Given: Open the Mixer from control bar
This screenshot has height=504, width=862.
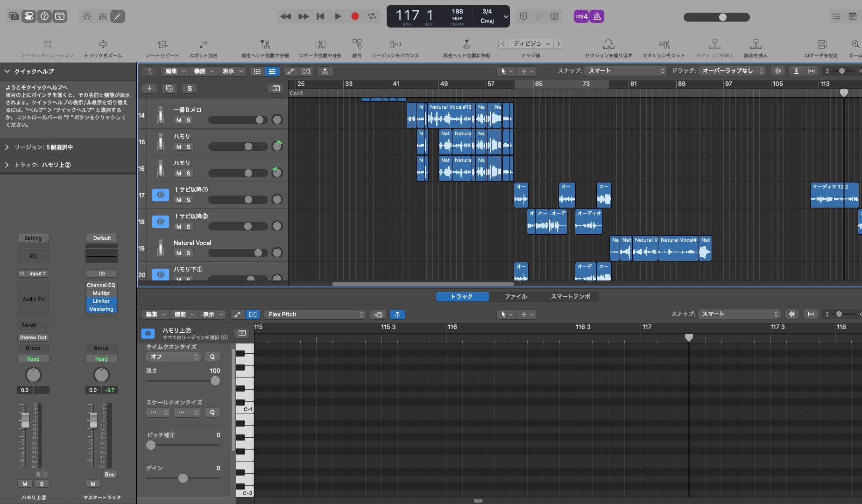Looking at the screenshot, I should 103,16.
